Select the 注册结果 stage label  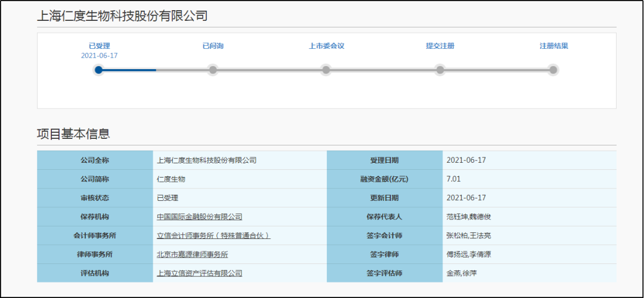point(554,46)
